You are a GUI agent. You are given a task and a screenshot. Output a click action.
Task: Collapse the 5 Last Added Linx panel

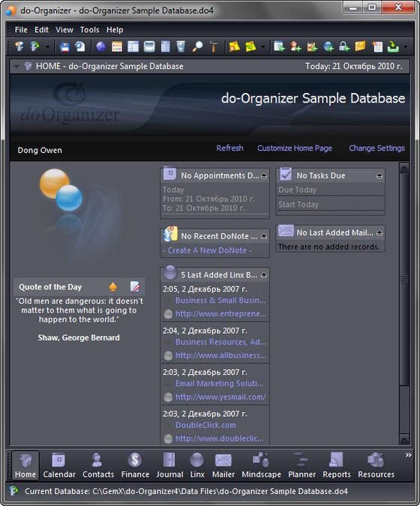264,275
